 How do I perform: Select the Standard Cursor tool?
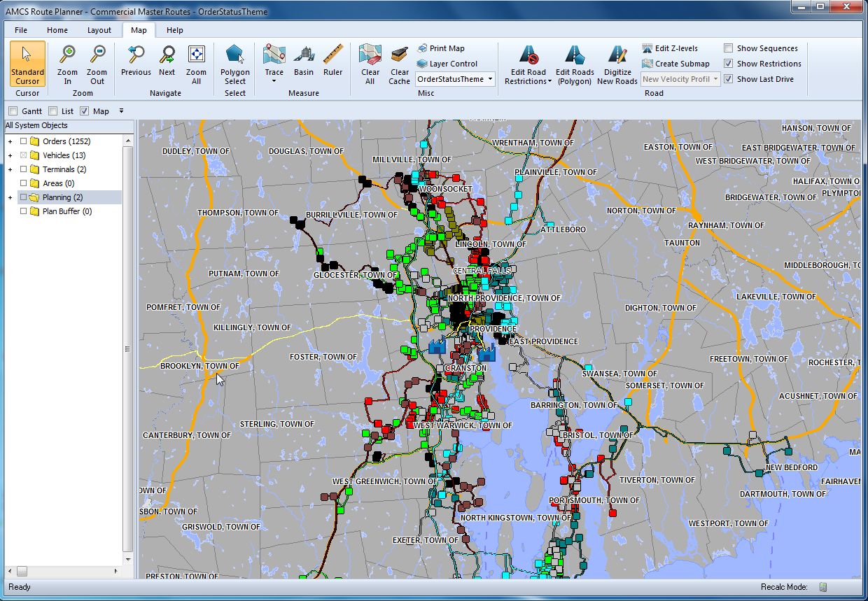point(28,64)
